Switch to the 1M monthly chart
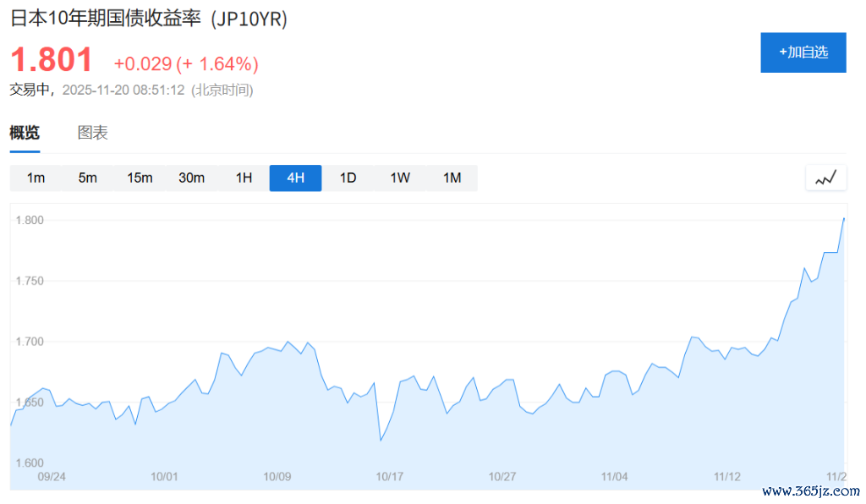The height and width of the screenshot is (504, 866). (x=452, y=178)
